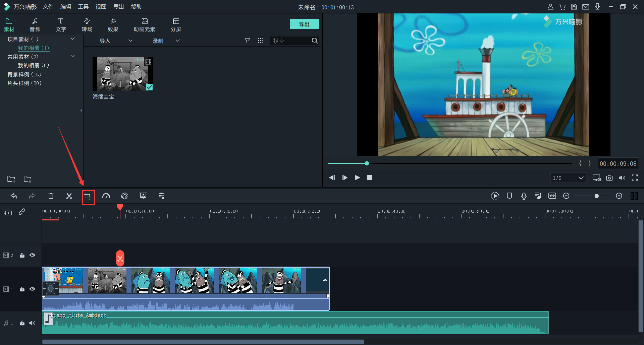Switch to the 转场 transitions tab
Image resolution: width=644 pixels, height=345 pixels.
click(x=87, y=25)
